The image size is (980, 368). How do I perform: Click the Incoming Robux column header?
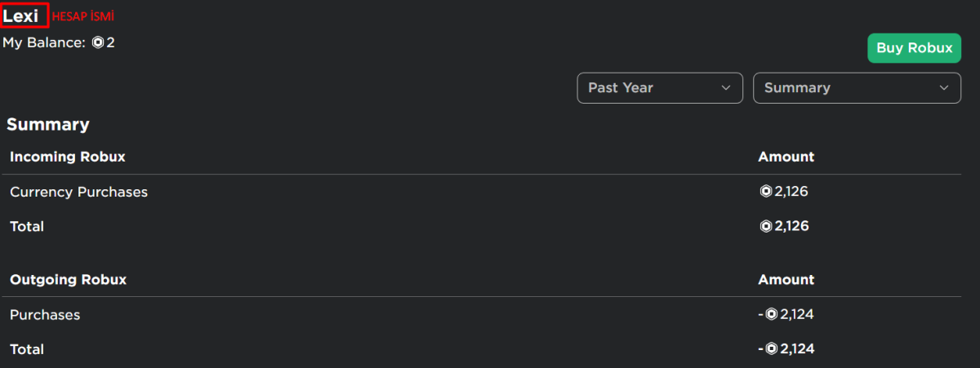(x=68, y=157)
